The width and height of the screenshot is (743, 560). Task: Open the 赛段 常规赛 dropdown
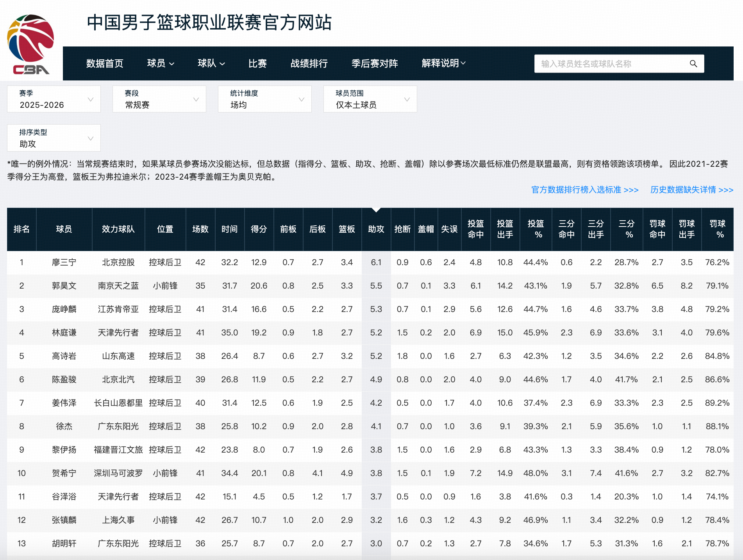[x=159, y=99]
